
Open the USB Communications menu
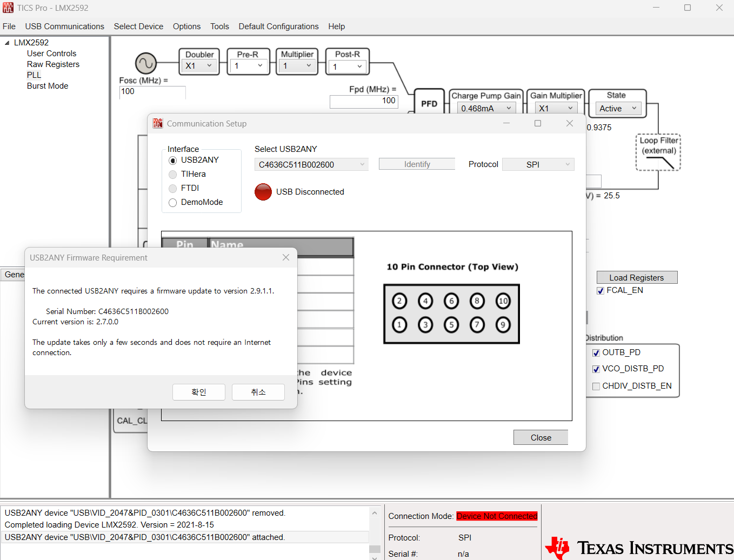[x=64, y=26]
